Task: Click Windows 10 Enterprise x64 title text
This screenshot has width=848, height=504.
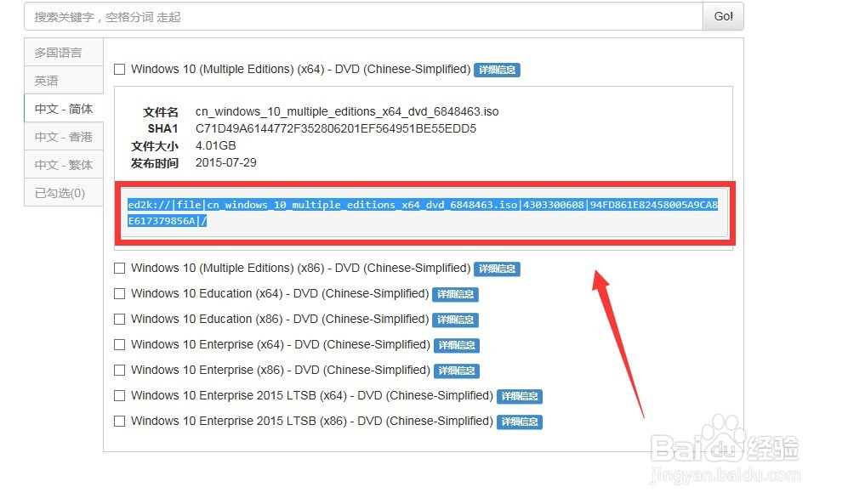Action: (280, 344)
